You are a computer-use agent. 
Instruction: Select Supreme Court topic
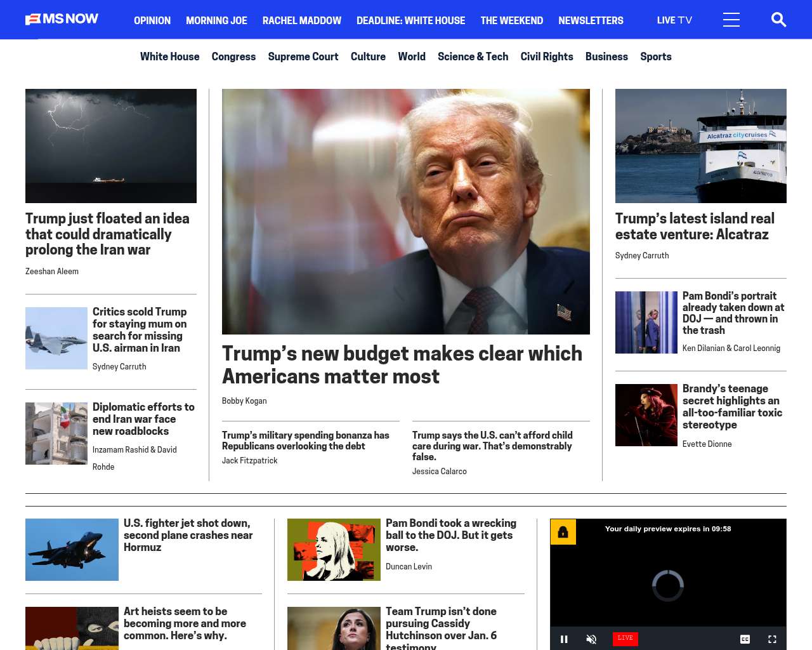[303, 56]
